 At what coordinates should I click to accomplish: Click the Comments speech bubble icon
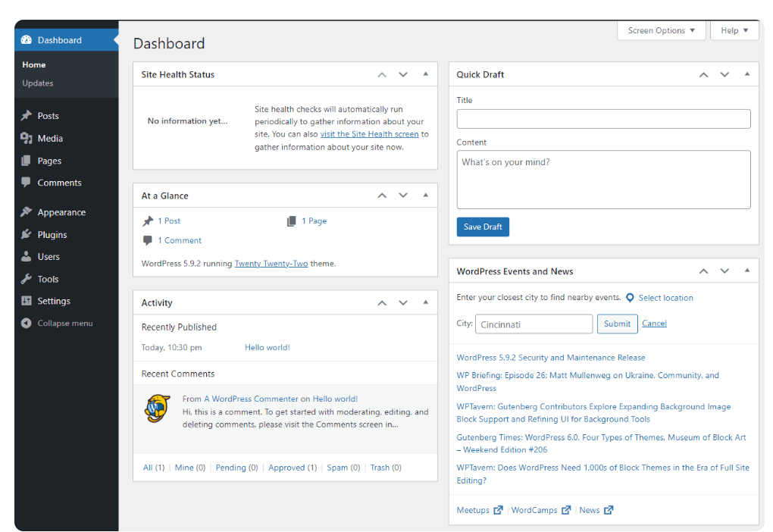click(x=26, y=183)
